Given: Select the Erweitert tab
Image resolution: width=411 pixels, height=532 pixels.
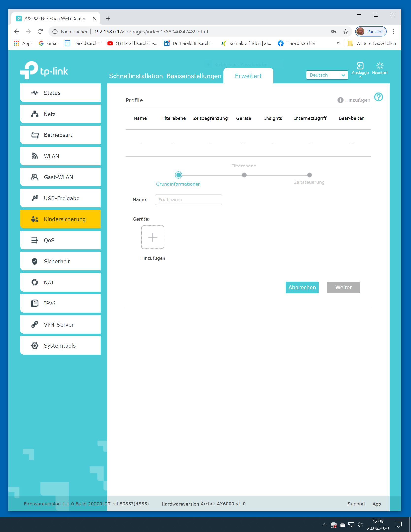Looking at the screenshot, I should point(248,76).
